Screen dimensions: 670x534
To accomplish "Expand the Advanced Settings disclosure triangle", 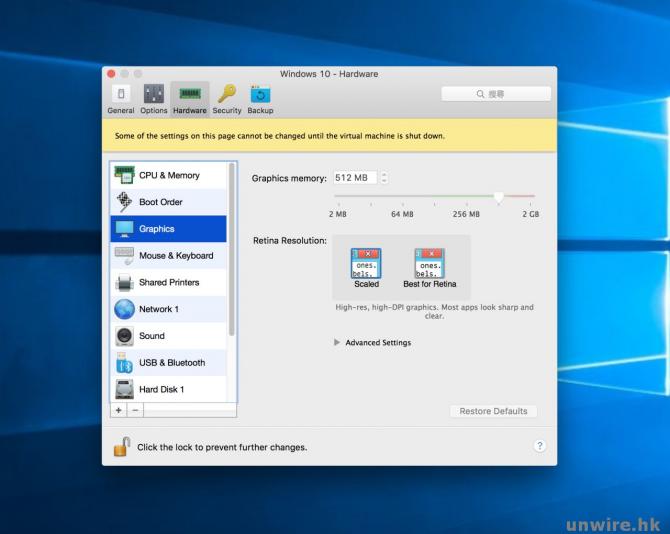I will [337, 342].
